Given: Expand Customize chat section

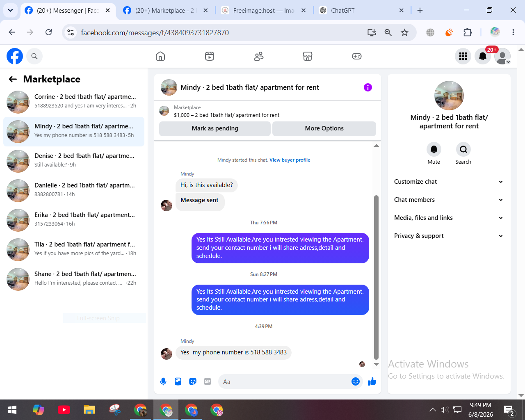Looking at the screenshot, I should [x=449, y=182].
